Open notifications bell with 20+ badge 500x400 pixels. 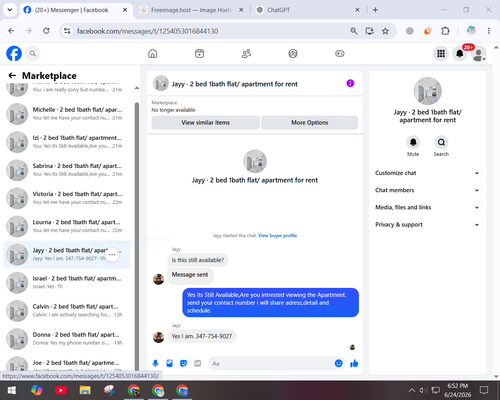pyautogui.click(x=460, y=53)
